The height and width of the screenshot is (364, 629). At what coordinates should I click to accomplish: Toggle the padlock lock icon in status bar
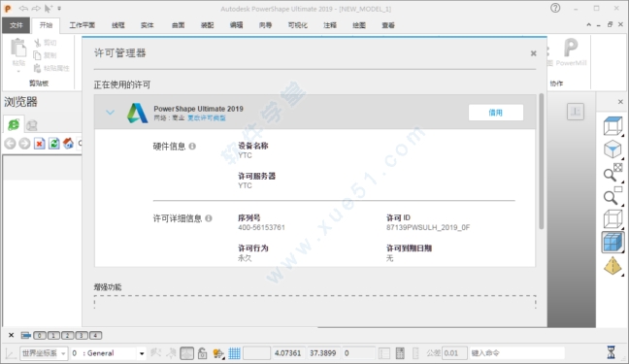coord(203,353)
